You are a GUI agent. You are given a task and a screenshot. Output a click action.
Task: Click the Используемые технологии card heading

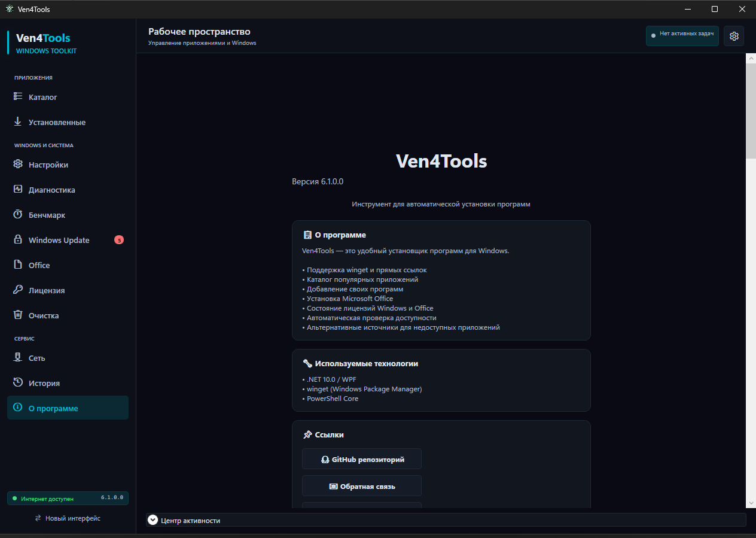[x=367, y=363]
